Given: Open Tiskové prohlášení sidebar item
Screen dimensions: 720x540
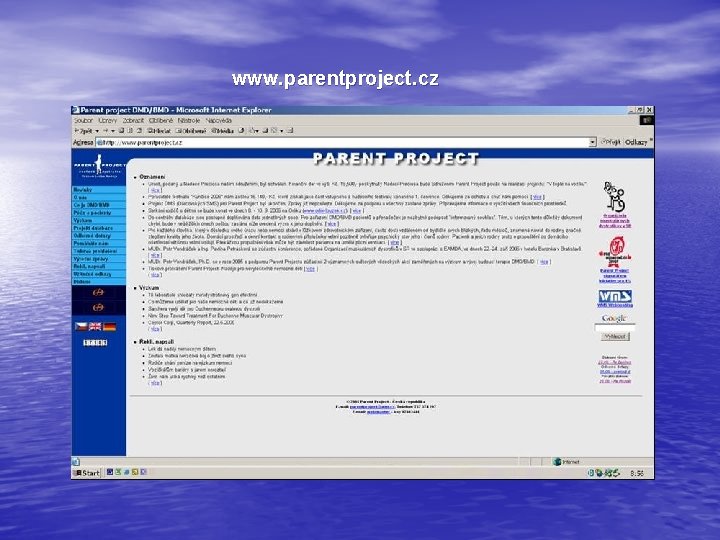Looking at the screenshot, I should coord(99,251).
